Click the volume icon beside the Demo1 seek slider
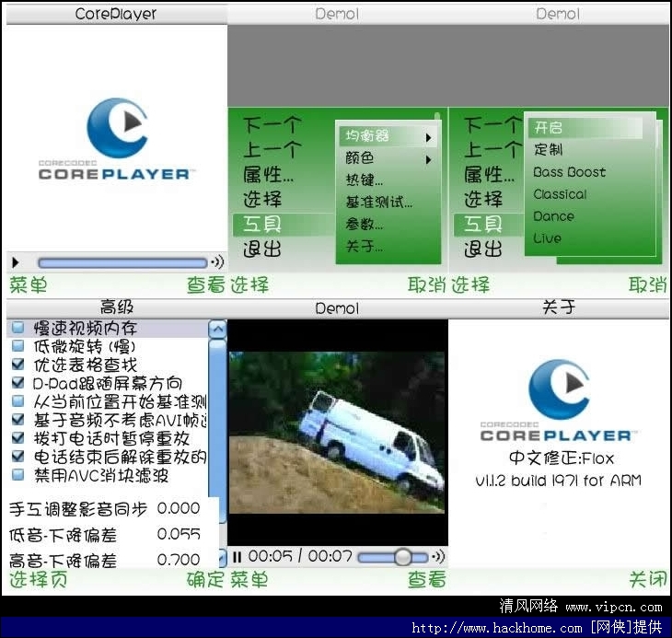The width and height of the screenshot is (672, 638). point(438,557)
